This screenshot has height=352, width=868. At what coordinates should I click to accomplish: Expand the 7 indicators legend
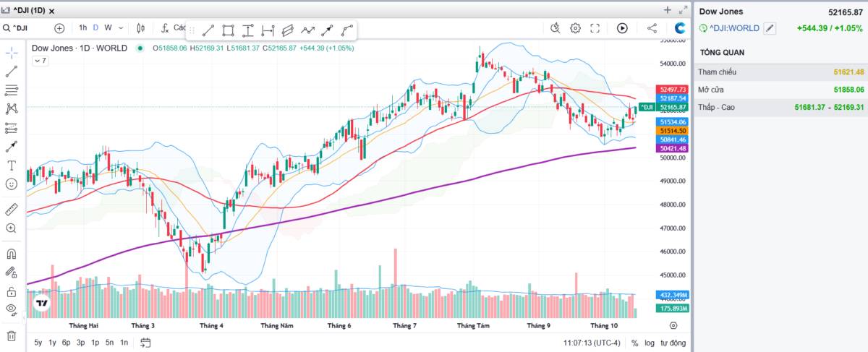[40, 61]
